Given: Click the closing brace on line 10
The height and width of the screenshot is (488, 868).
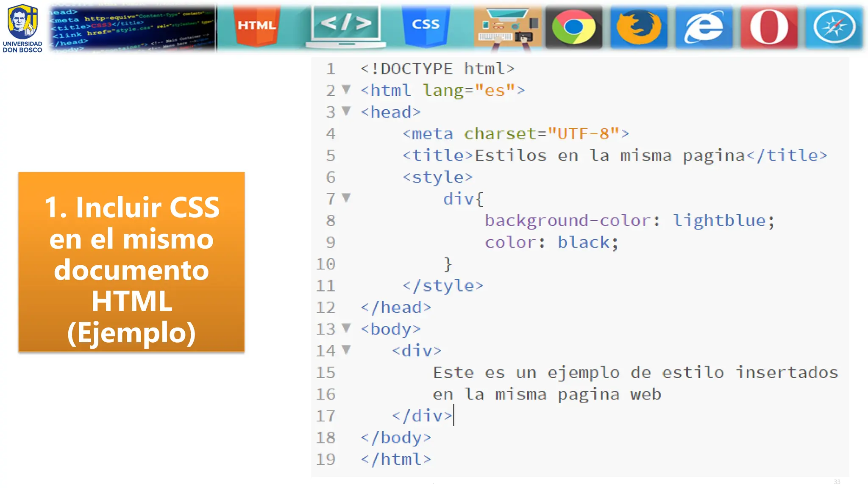Looking at the screenshot, I should point(448,264).
